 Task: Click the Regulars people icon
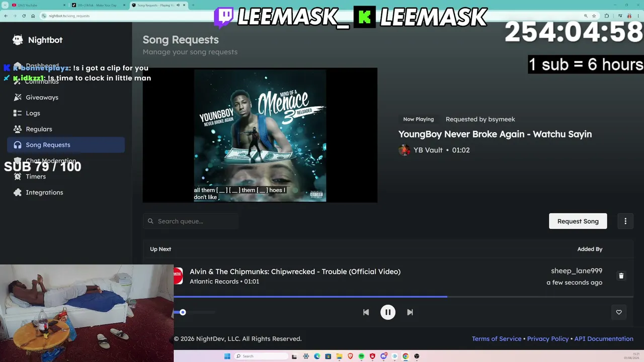(18, 129)
